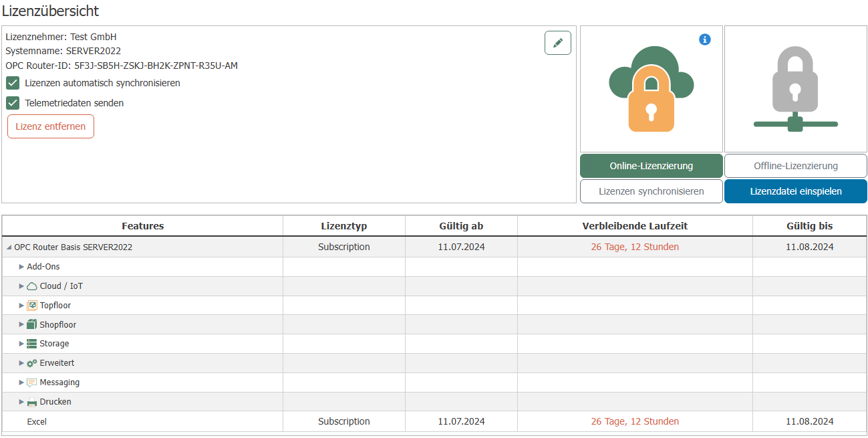
Task: Click the Drucken printer icon
Action: pyautogui.click(x=31, y=402)
